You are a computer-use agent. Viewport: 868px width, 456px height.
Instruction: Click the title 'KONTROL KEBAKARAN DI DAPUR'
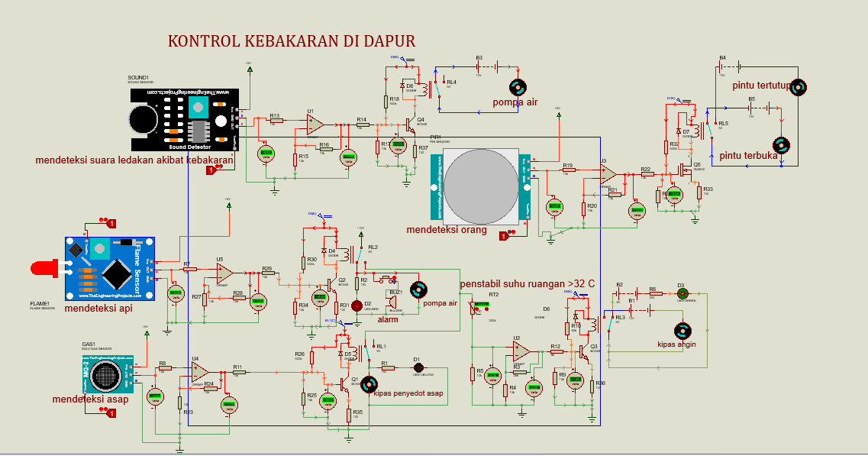click(292, 41)
